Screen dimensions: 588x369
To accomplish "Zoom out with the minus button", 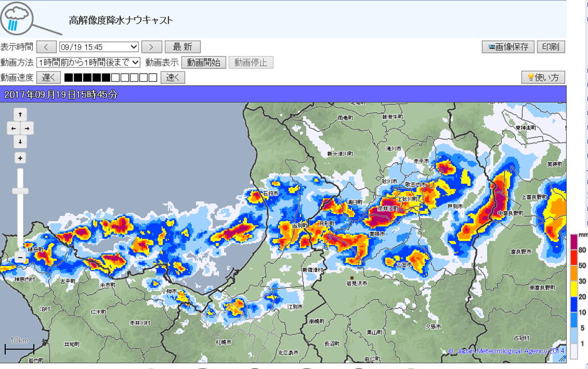I will (20, 259).
